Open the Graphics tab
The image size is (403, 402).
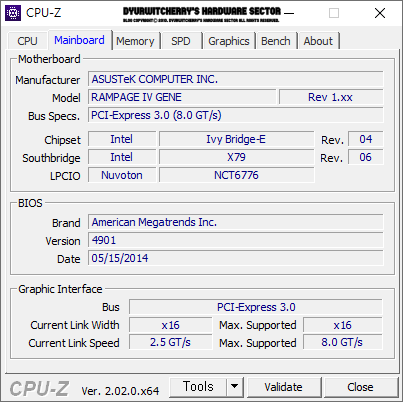point(229,41)
